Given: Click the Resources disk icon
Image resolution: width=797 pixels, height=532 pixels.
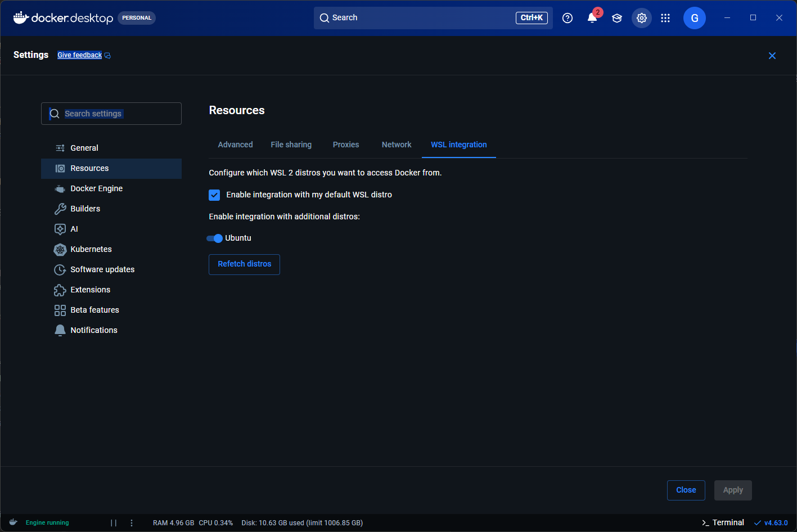Looking at the screenshot, I should point(60,168).
